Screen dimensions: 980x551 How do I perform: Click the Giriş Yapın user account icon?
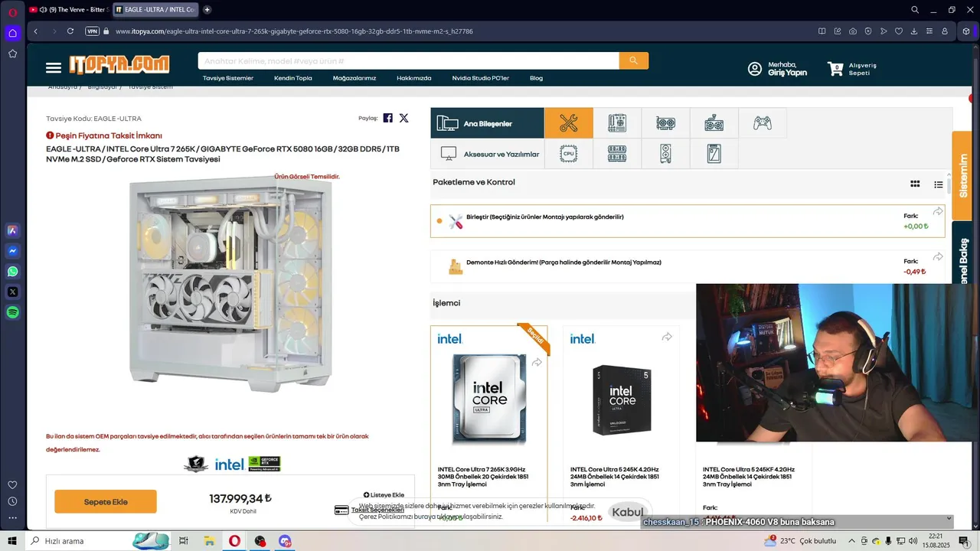[x=755, y=69]
